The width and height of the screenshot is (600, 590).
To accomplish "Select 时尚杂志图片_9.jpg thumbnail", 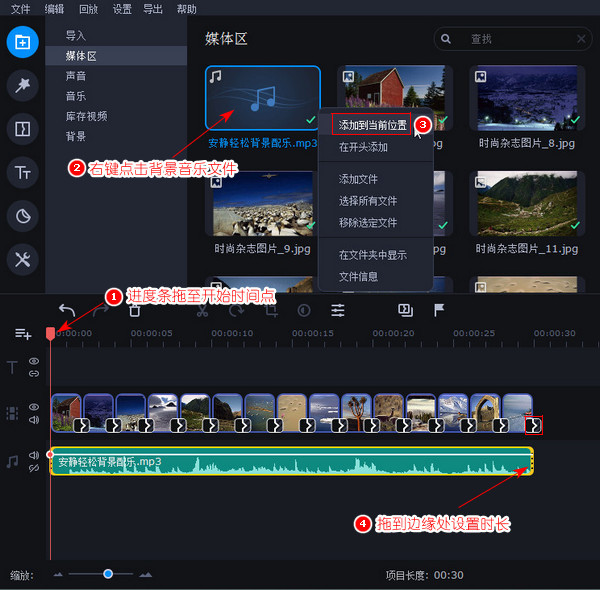I will tap(262, 204).
